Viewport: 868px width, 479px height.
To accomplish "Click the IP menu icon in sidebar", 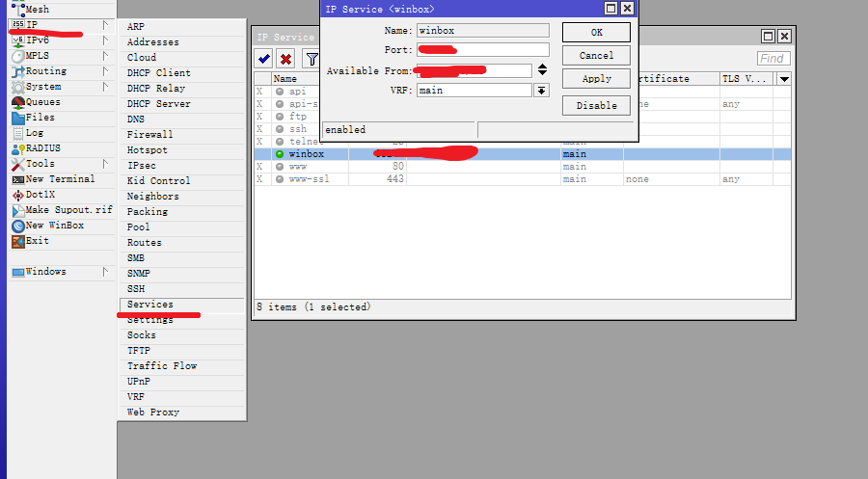I will 17,24.
